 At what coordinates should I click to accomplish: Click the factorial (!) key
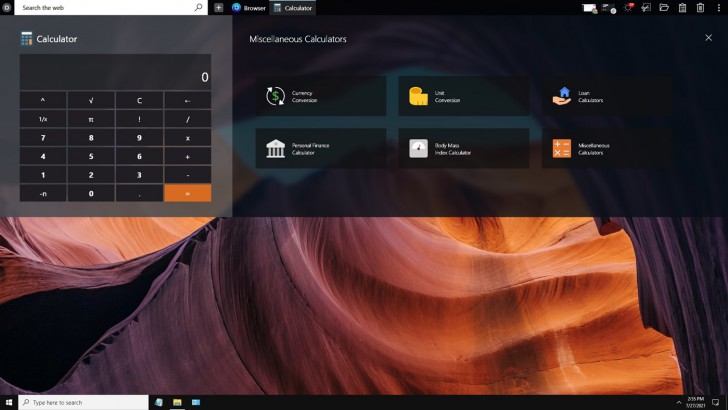click(x=139, y=119)
